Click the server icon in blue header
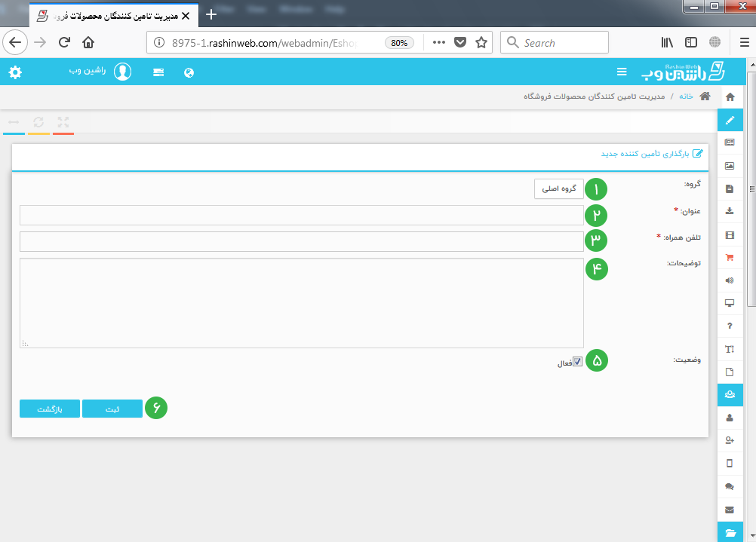Viewport: 756px width, 542px height. click(x=158, y=72)
